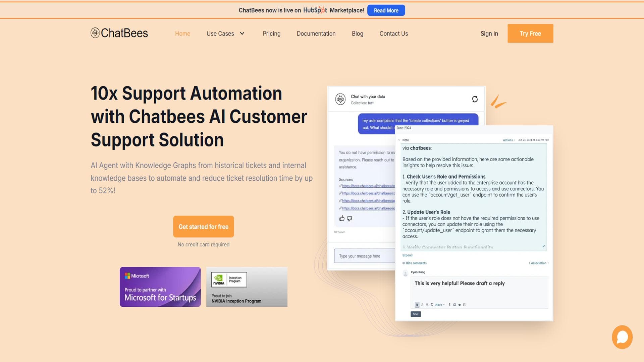Click Get started for free
The image size is (644, 362).
pos(203,227)
